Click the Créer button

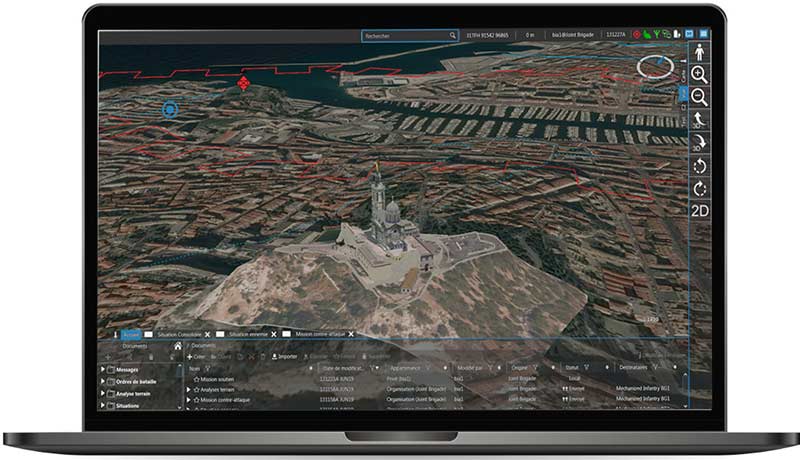tap(196, 356)
